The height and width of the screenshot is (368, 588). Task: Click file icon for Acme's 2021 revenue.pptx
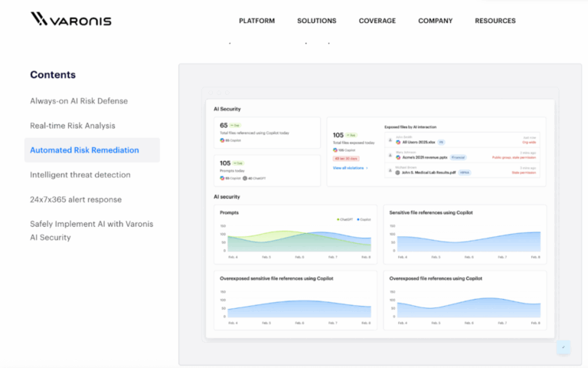(398, 157)
